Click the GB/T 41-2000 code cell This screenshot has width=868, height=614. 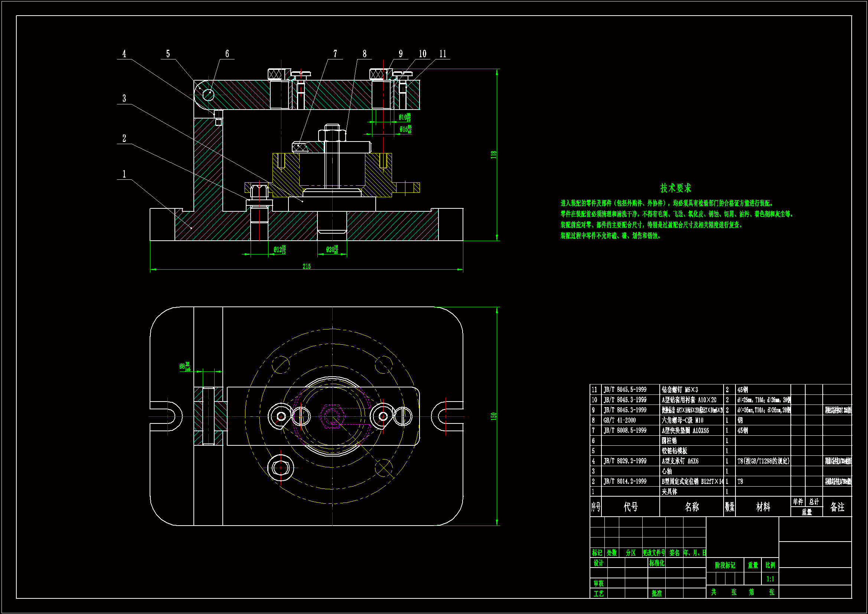pos(620,420)
